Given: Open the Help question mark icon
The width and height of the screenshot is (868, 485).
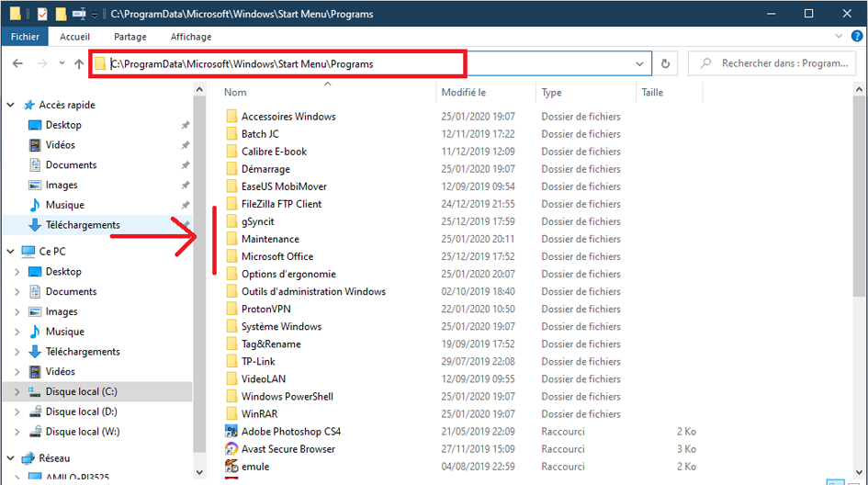Looking at the screenshot, I should pyautogui.click(x=857, y=37).
